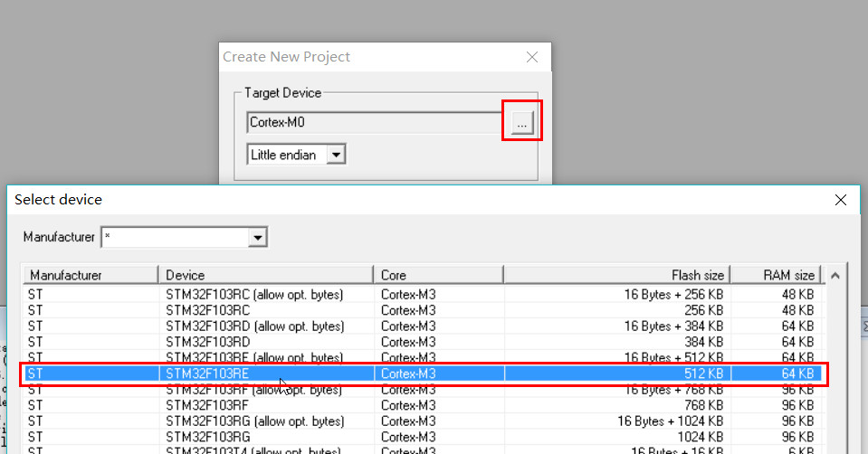Select highlighted STM32F103RE device
The image size is (868, 454).
(424, 374)
